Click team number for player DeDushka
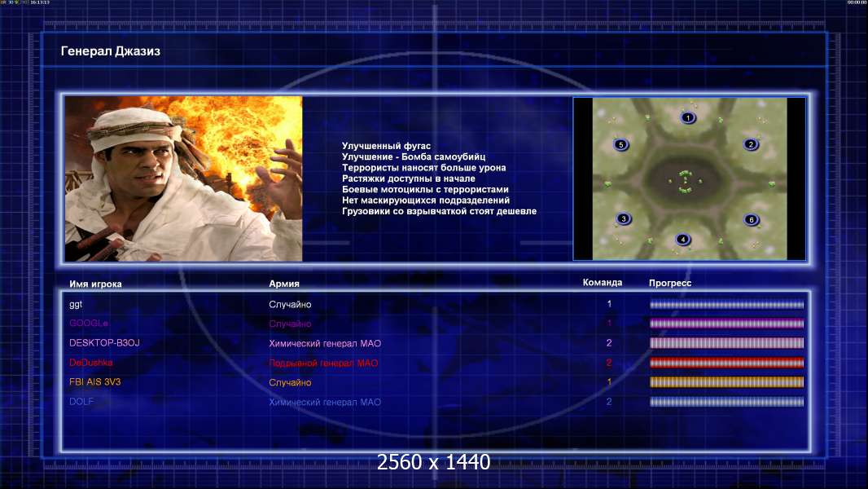 point(609,363)
